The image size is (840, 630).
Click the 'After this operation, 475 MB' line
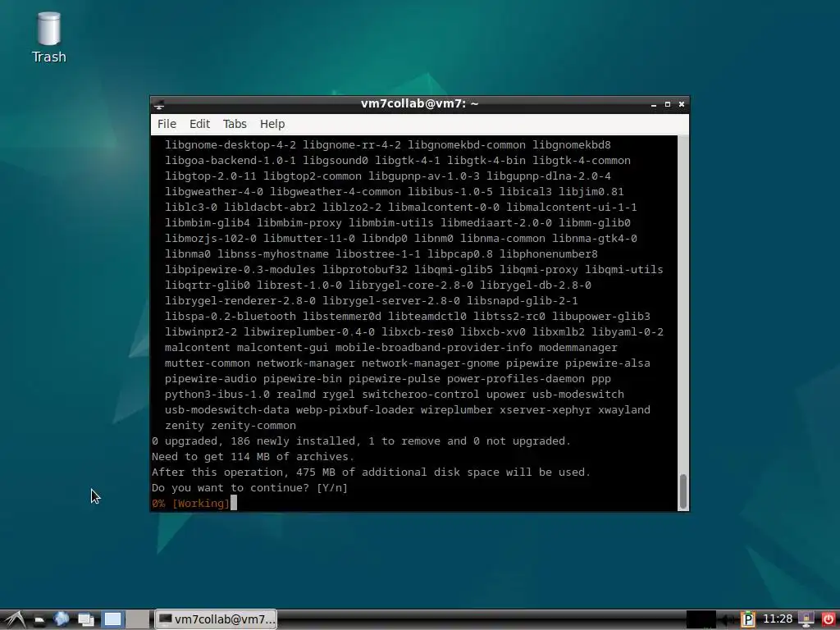pyautogui.click(x=371, y=472)
